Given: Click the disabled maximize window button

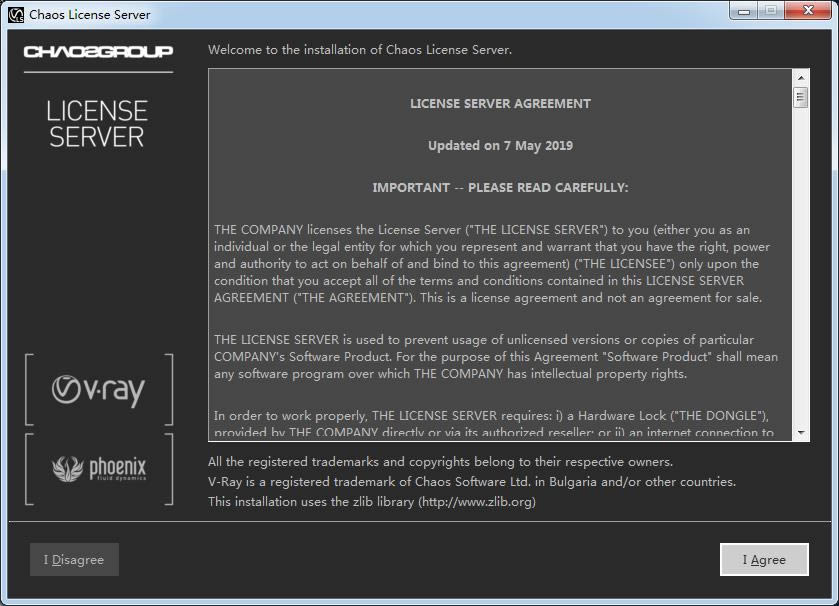Looking at the screenshot, I should click(771, 10).
